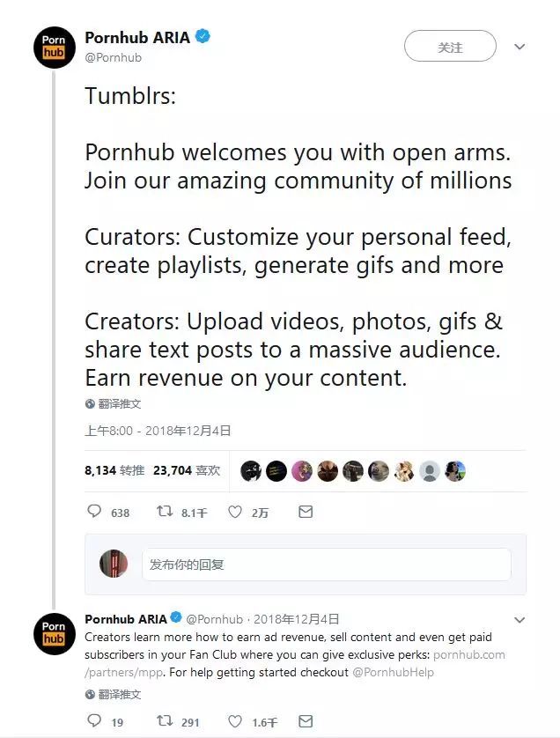Screen dimensions: 560x738
Task: Expand the chevron menu next to 关注 button
Action: click(519, 47)
